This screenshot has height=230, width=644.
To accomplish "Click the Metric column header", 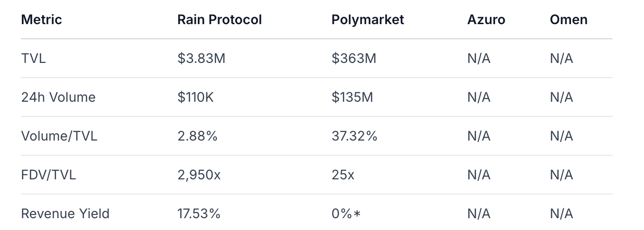I will [x=42, y=20].
